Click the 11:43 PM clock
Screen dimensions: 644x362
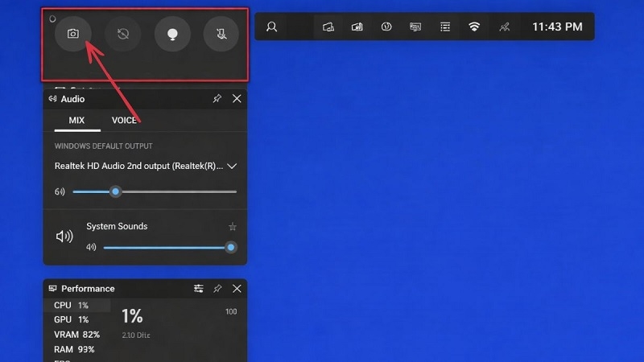(x=557, y=27)
